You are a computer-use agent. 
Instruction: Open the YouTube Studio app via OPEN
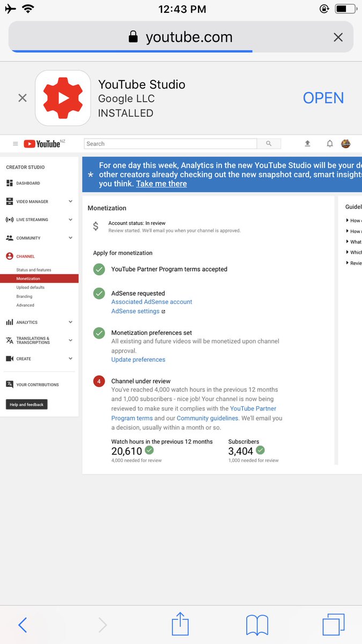(x=323, y=98)
